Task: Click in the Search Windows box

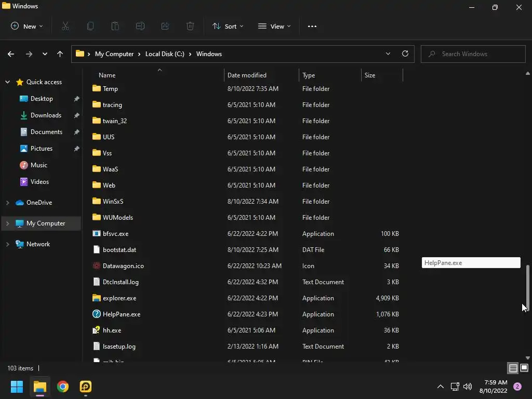Action: (x=473, y=54)
